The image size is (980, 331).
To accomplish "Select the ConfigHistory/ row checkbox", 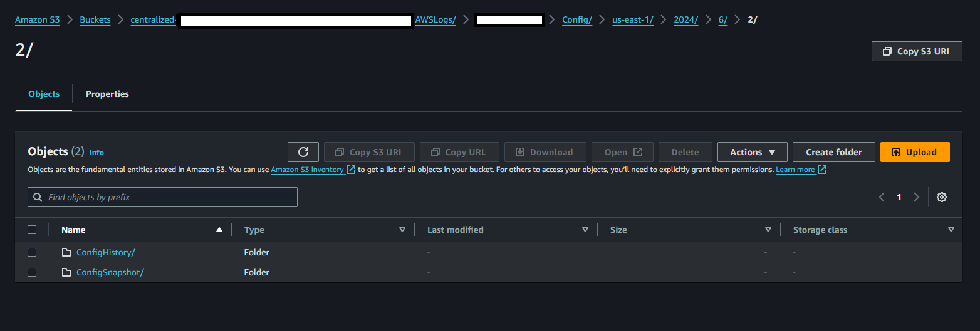I will (x=32, y=252).
